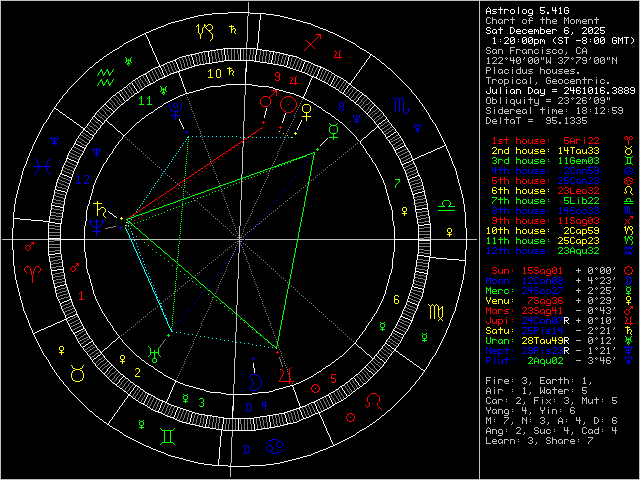Select the large red Sun circle in the wheel

pos(288,105)
